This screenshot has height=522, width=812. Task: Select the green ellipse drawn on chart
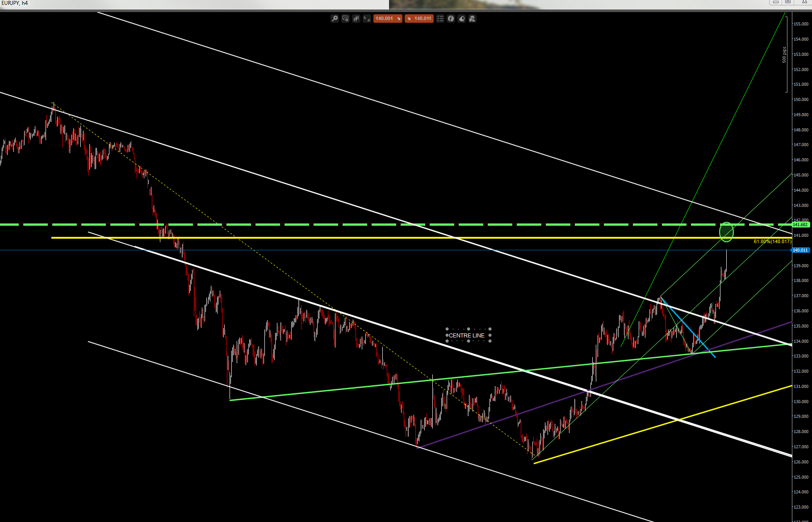click(x=726, y=232)
